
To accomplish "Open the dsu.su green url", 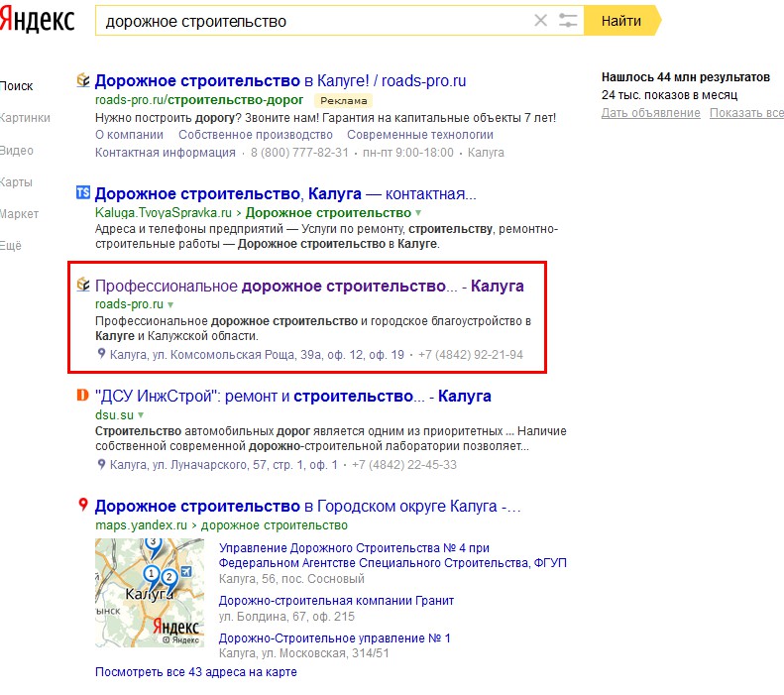I will click(x=115, y=415).
